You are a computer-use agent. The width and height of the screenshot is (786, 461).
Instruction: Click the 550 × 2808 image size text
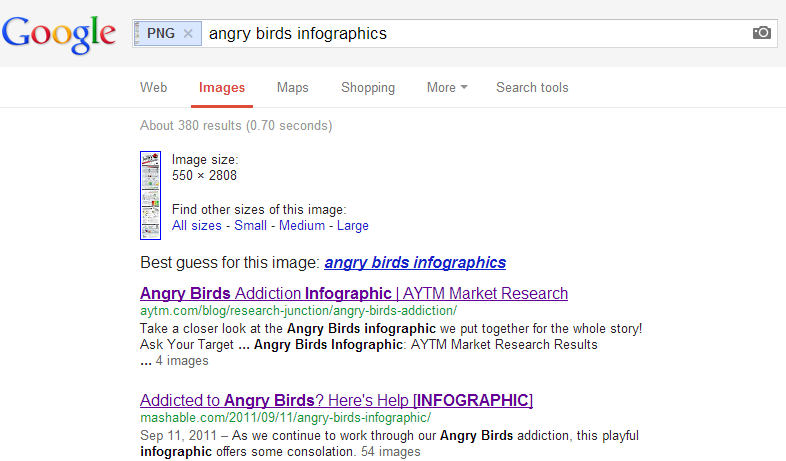pos(204,175)
